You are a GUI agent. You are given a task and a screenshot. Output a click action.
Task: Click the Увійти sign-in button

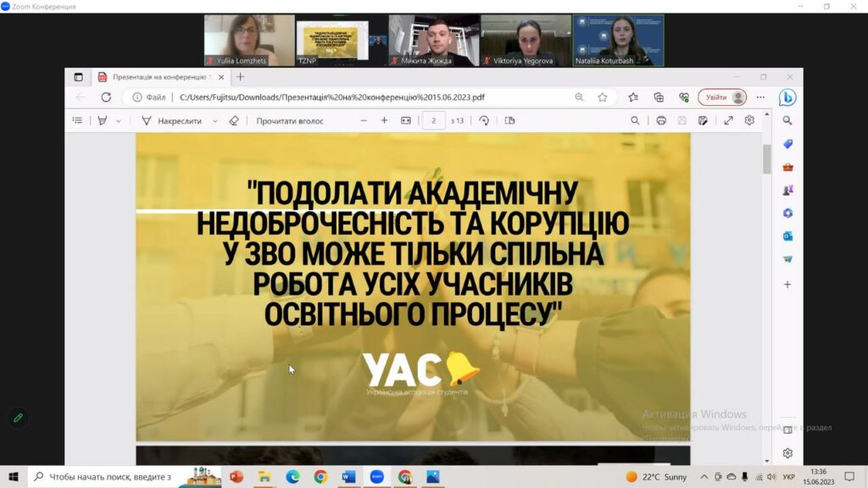click(722, 97)
